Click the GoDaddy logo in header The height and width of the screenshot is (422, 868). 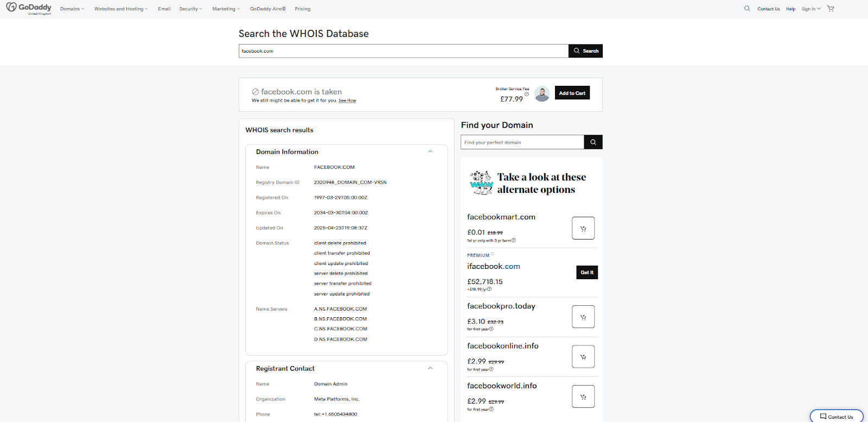29,8
